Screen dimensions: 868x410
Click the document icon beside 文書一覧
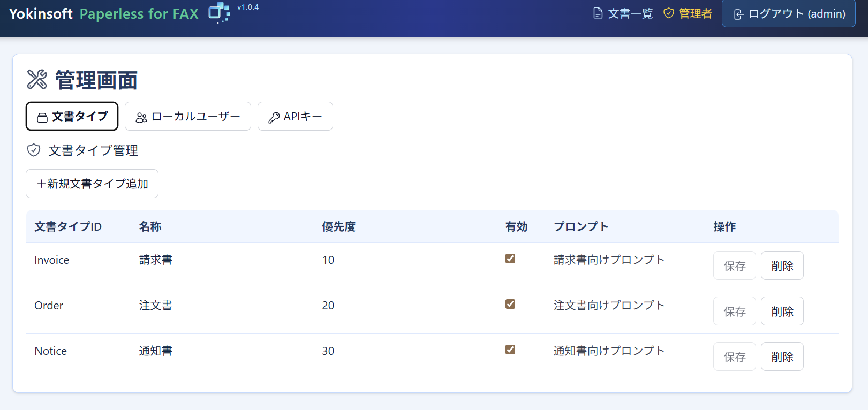point(598,13)
